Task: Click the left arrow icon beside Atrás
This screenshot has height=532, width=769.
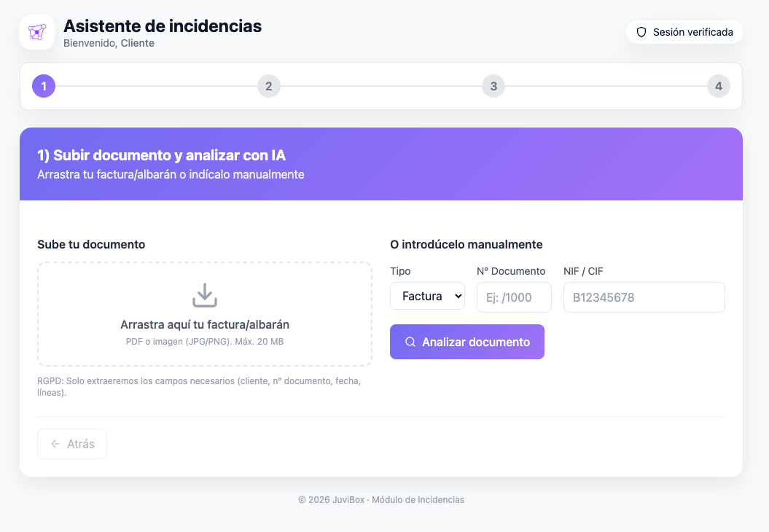Action: click(x=55, y=444)
